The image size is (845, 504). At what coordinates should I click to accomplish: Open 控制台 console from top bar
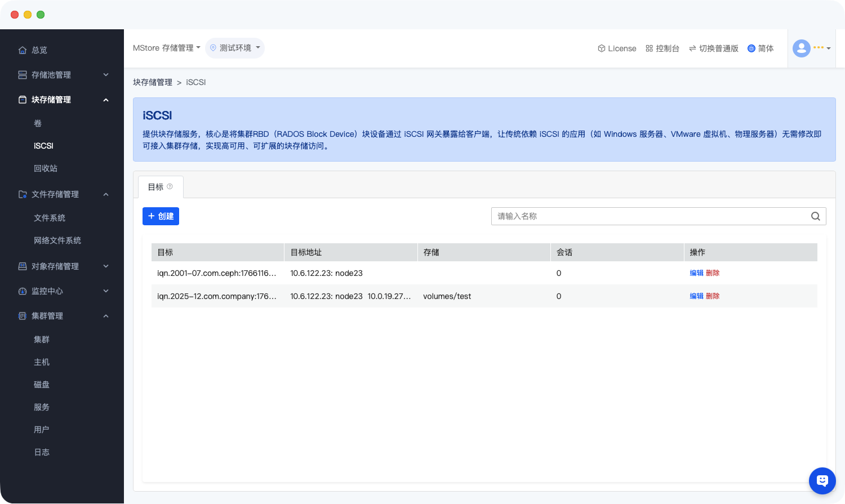click(662, 48)
